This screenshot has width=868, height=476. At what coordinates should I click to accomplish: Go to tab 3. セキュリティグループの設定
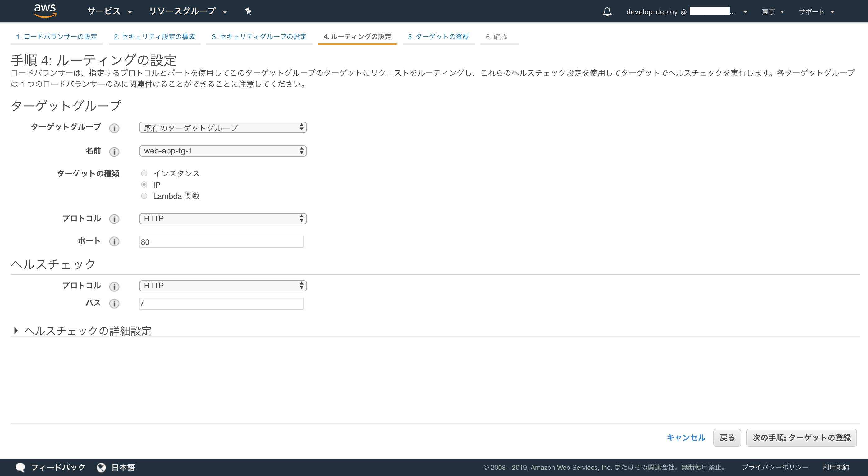(x=259, y=36)
